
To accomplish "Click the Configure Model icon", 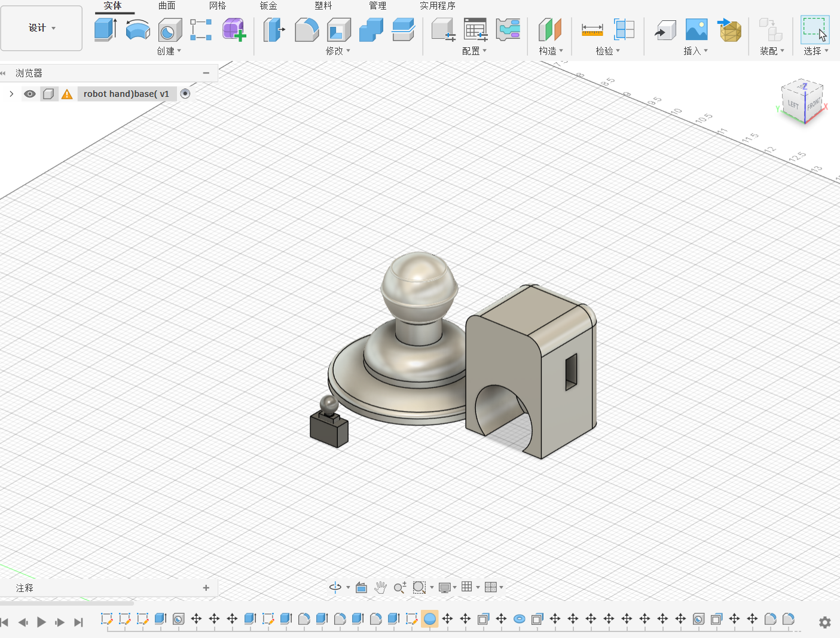I will pos(444,29).
